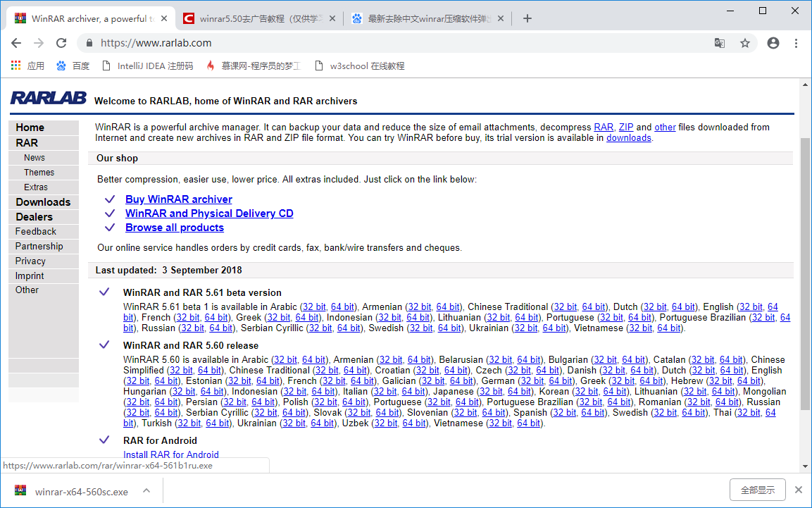This screenshot has width=812, height=508.
Task: Follow the ZIP link in intro text
Action: coord(626,128)
